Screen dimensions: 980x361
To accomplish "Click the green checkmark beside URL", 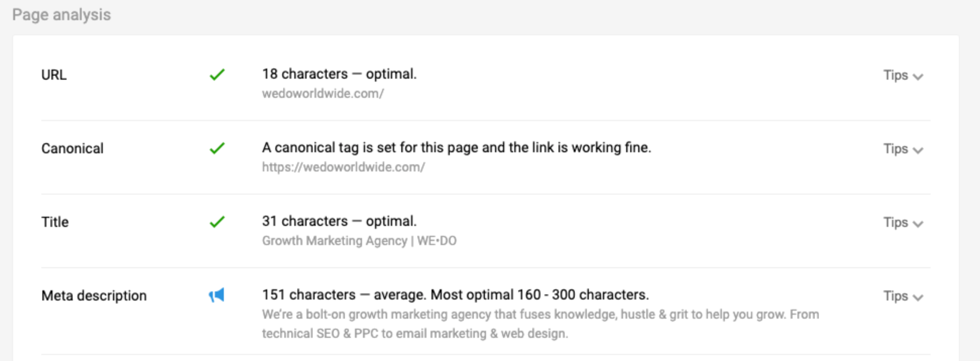I will [x=217, y=75].
